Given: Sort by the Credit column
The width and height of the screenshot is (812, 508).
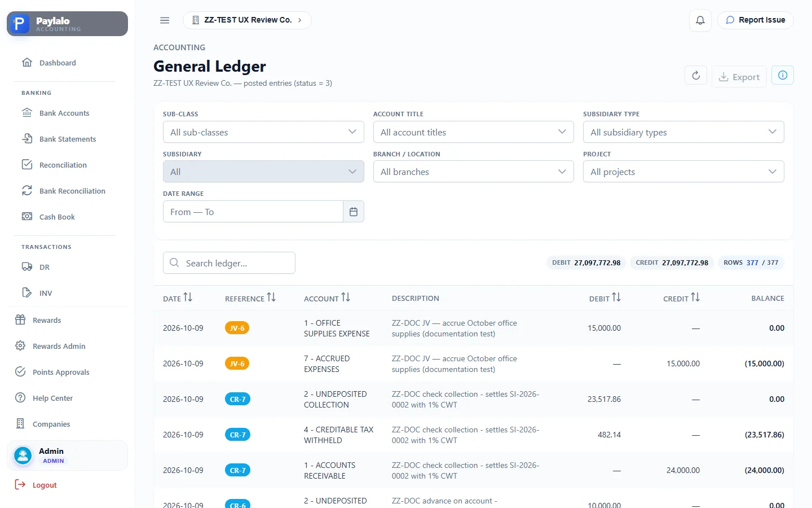Looking at the screenshot, I should tap(681, 298).
